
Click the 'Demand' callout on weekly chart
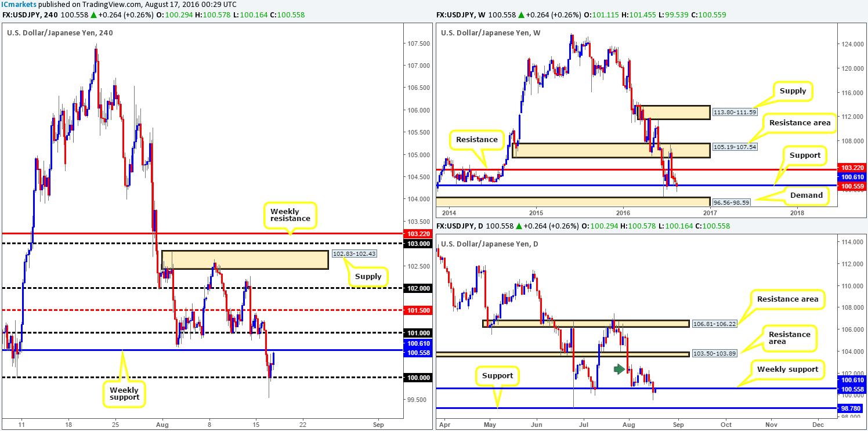[806, 195]
